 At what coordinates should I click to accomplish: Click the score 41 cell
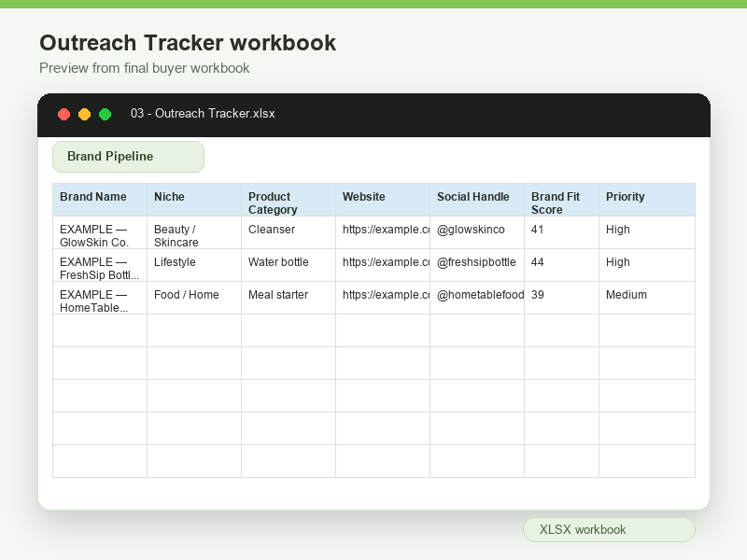561,232
